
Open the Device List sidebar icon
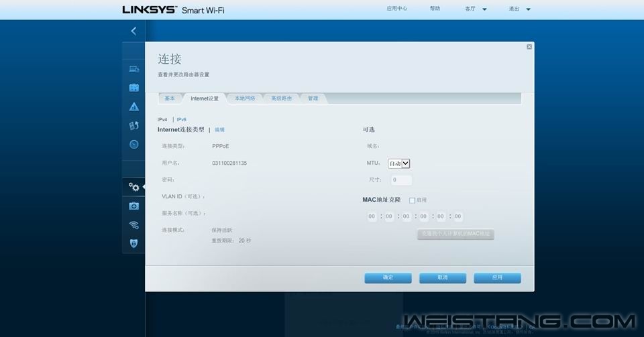pos(133,69)
